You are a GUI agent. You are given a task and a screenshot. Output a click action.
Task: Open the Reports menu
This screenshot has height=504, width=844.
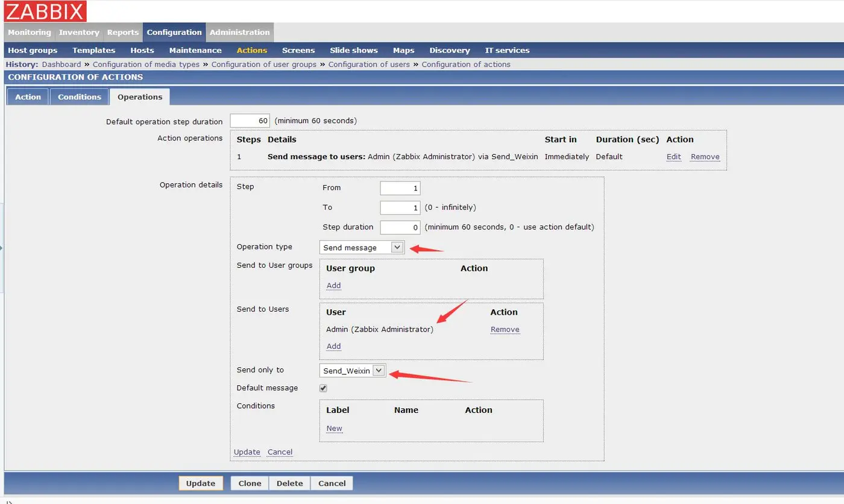tap(123, 33)
